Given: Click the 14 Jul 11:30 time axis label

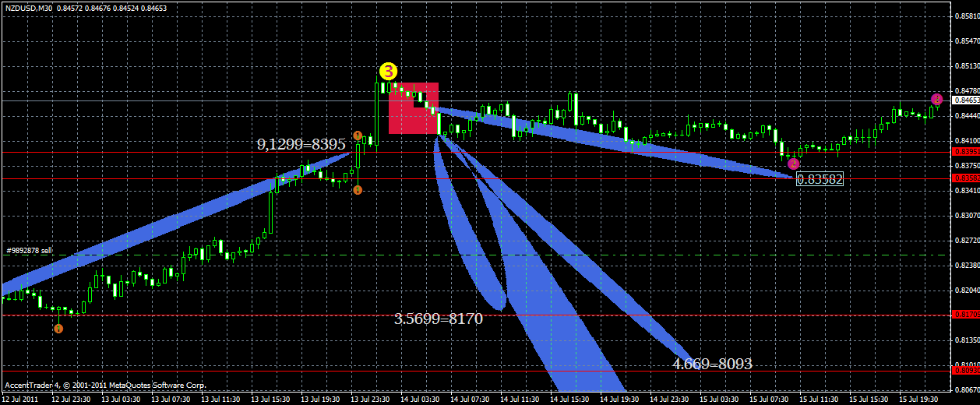Looking at the screenshot, I should (x=521, y=399).
